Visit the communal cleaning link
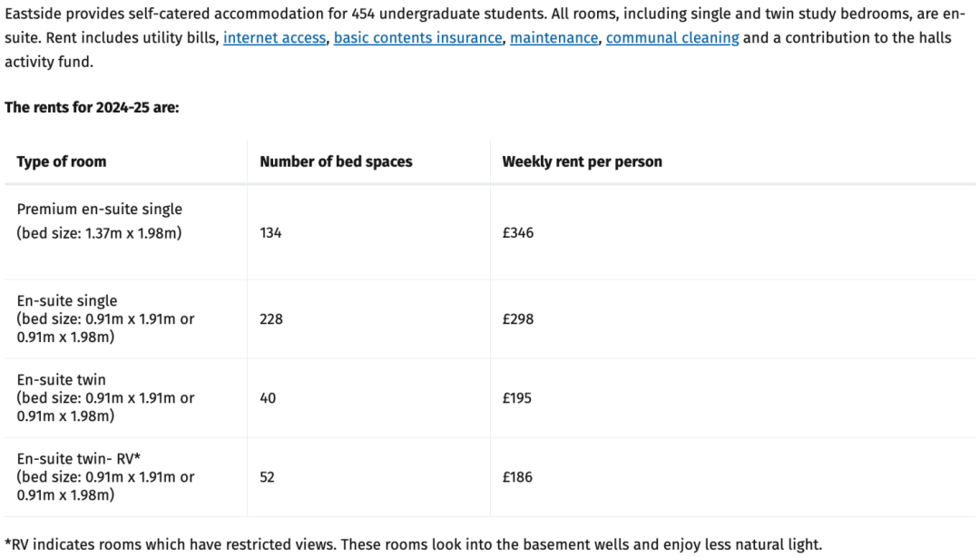Image resolution: width=980 pixels, height=557 pixels. pos(672,38)
